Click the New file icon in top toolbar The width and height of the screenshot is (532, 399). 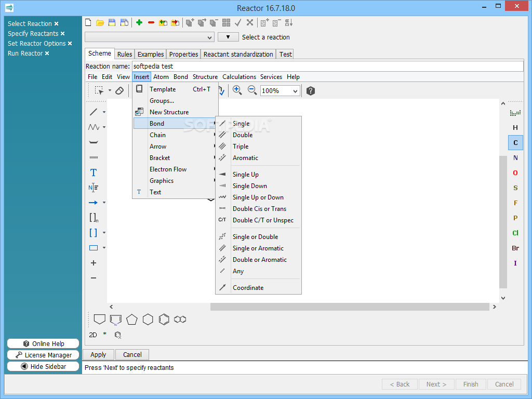coord(88,23)
